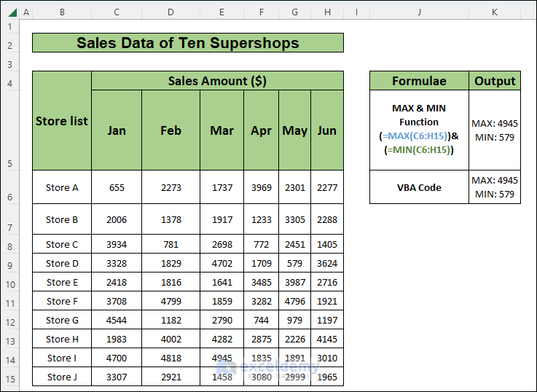Select column C header

(117, 12)
